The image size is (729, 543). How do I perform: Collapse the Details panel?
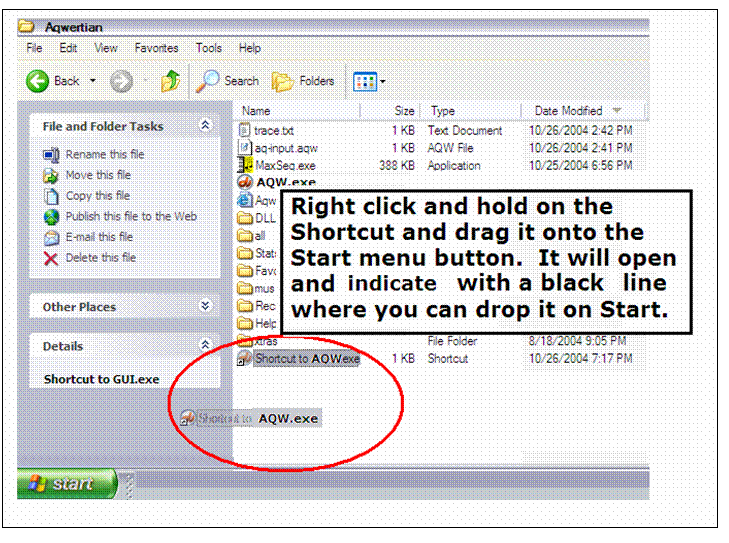(x=205, y=346)
